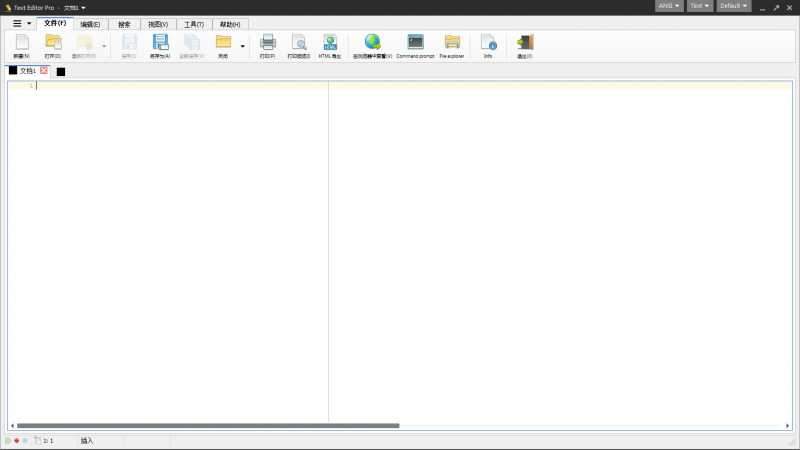Screen dimensions: 800x450
Task: Expand dropdown arrow next to Close folder icon
Action: tap(242, 46)
